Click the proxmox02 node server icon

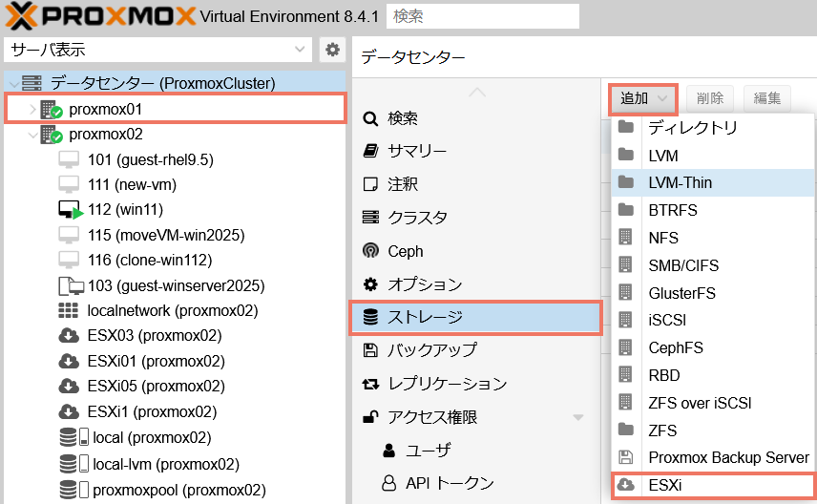pos(52,135)
